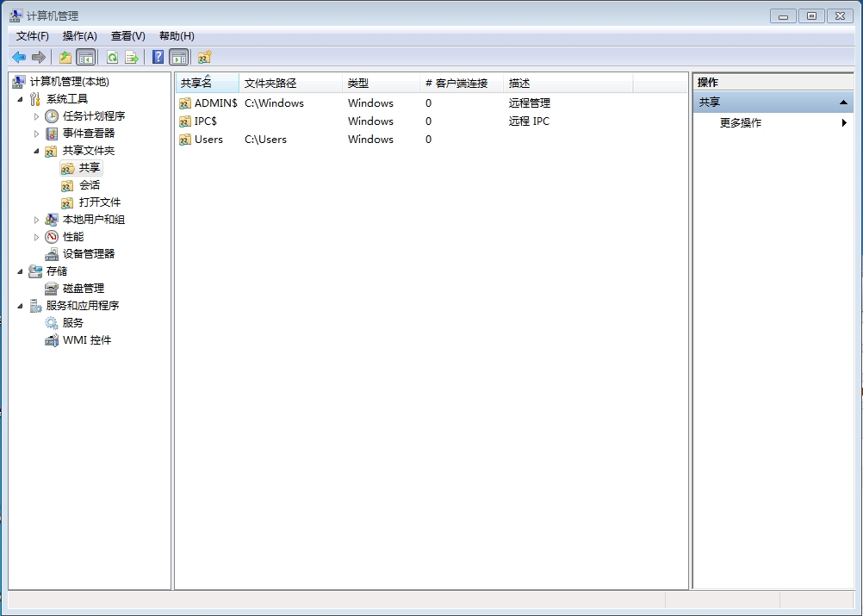863x616 pixels.
Task: Expand the 本地用户和组 tree node
Action: pos(36,220)
